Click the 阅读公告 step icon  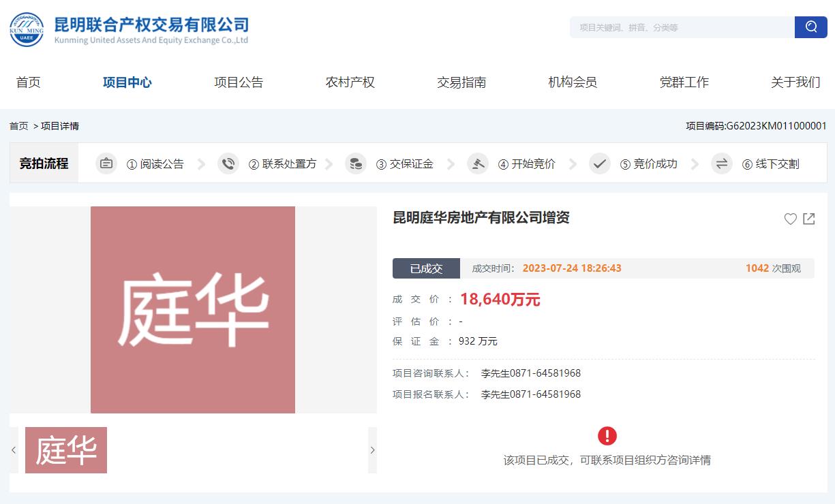tap(106, 163)
